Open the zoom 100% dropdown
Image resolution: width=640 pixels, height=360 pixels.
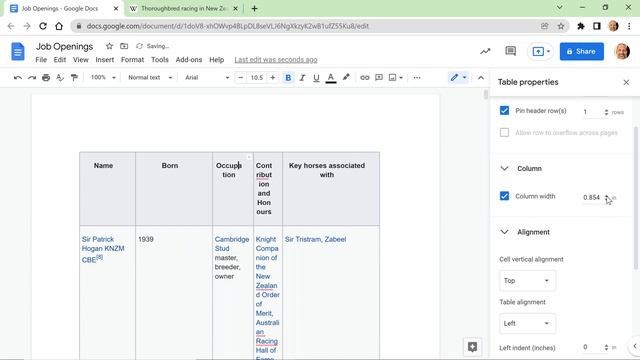click(103, 78)
